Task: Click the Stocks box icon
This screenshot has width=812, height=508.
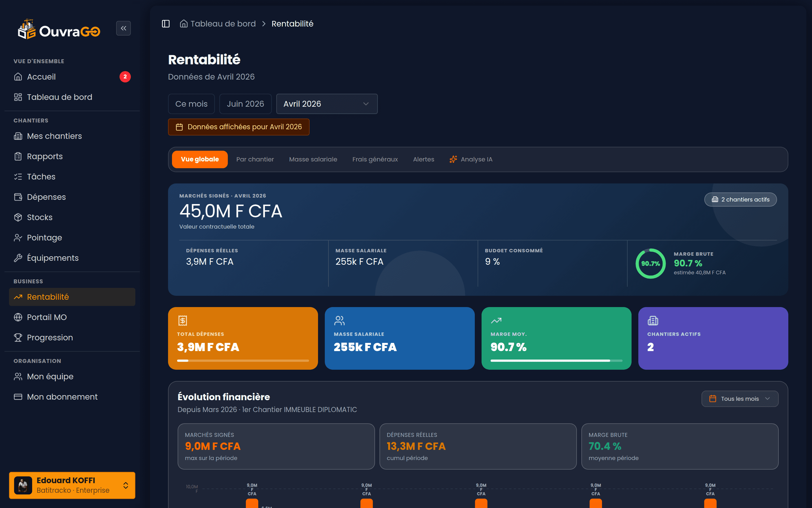Action: [18, 217]
